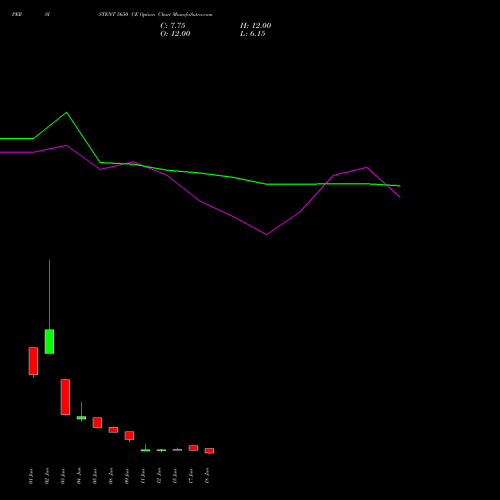Click the '04 Jan' date axis label

[x=79, y=476]
